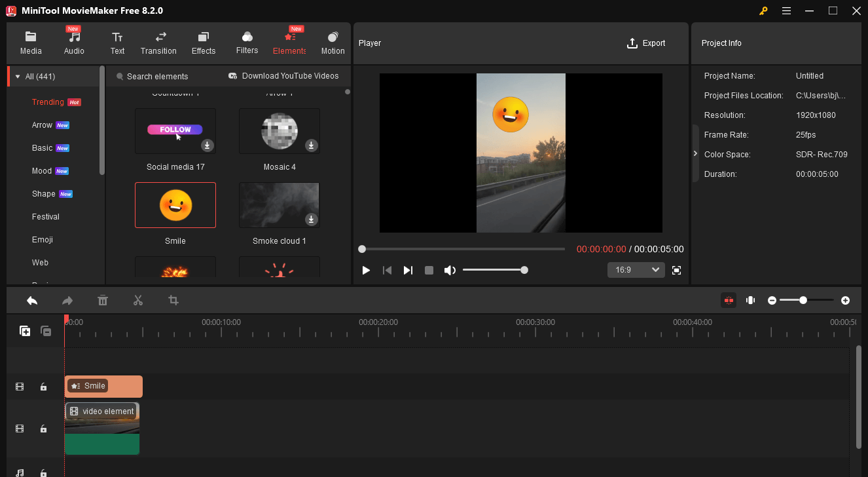Select the Social media 17 thumbnail
868x477 pixels.
click(175, 131)
